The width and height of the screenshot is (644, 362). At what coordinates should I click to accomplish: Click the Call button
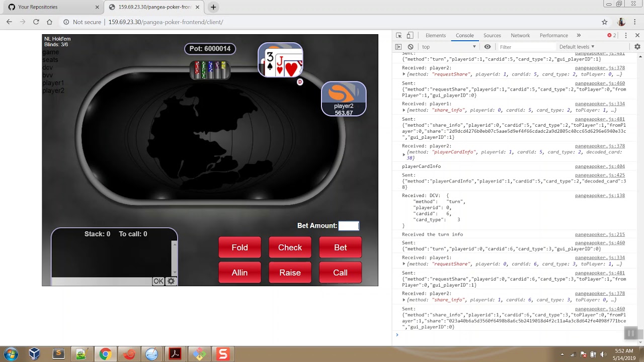tap(340, 273)
